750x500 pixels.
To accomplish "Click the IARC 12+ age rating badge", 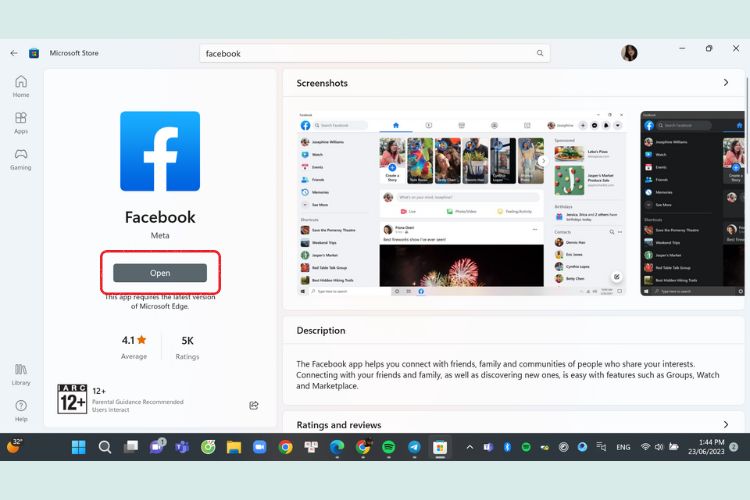I will [x=72, y=399].
